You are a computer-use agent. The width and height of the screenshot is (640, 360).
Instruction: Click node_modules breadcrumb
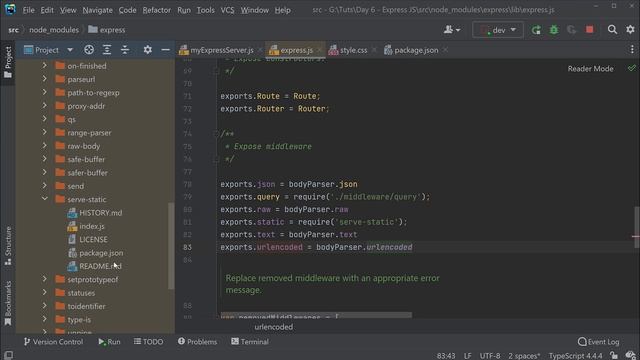coord(53,30)
